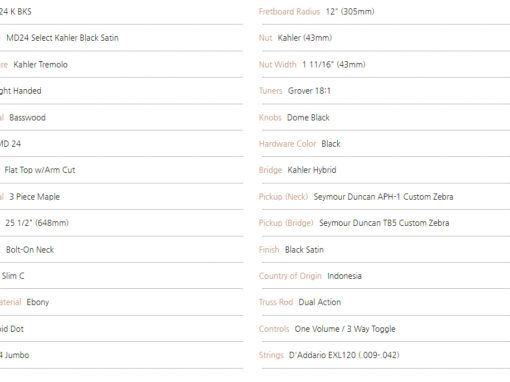
Task: Select the Kahler Tremolo value
Action: point(40,64)
